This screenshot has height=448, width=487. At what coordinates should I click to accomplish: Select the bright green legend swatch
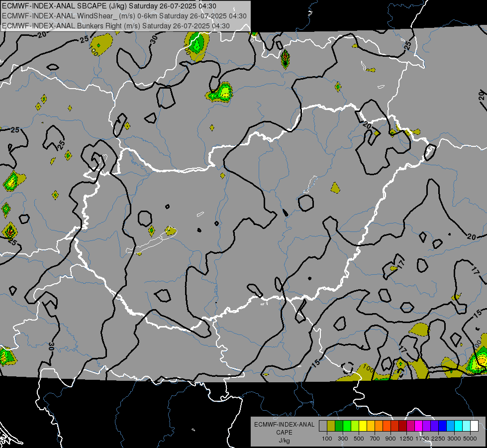click(347, 426)
